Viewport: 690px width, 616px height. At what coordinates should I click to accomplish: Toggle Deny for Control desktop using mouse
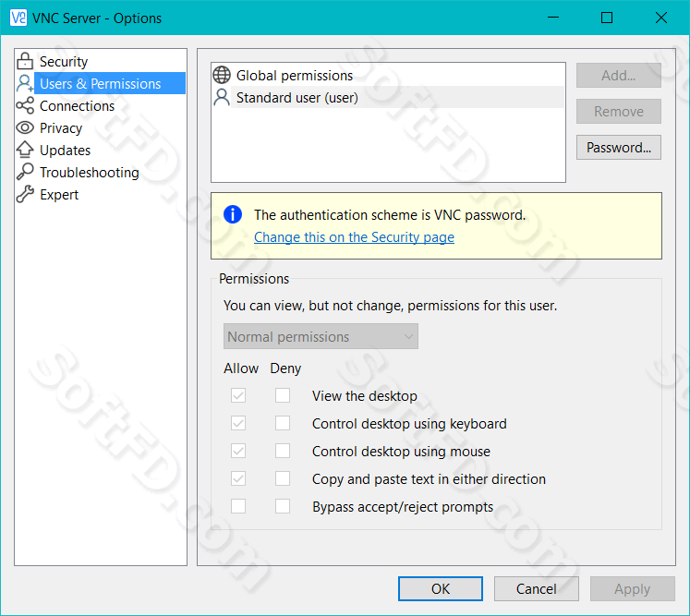[283, 451]
